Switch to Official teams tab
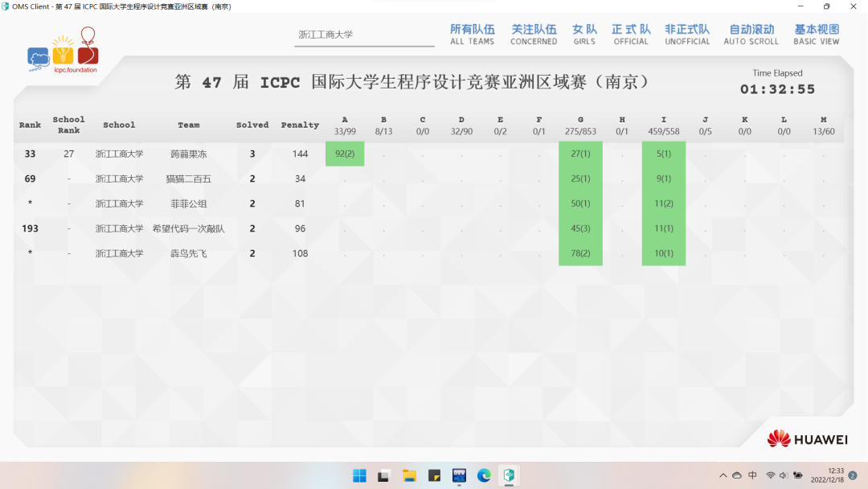 (x=631, y=35)
